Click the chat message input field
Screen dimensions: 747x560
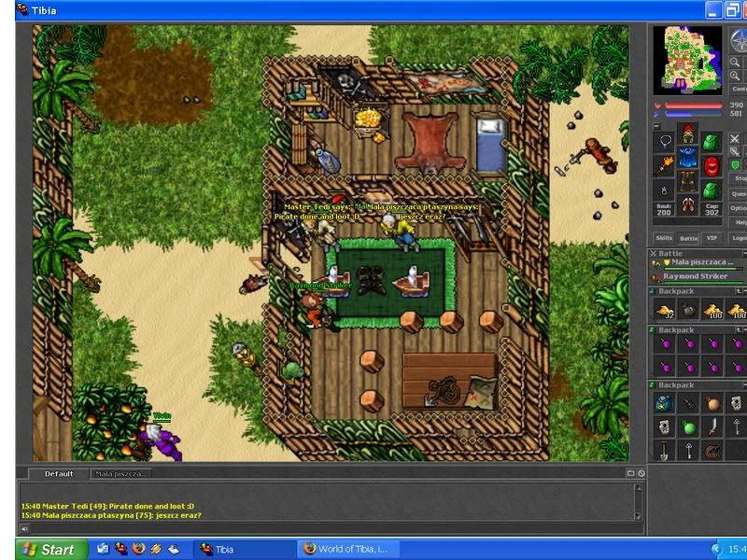point(336,528)
